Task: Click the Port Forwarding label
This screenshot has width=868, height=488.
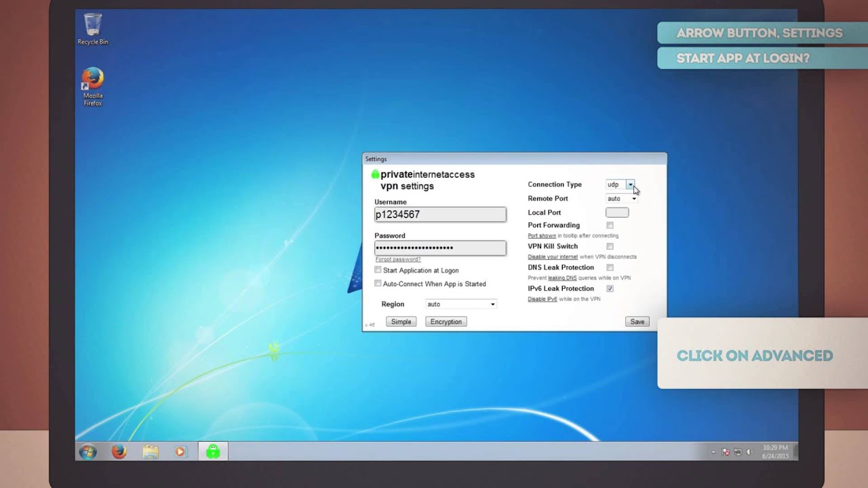Action: [x=554, y=225]
